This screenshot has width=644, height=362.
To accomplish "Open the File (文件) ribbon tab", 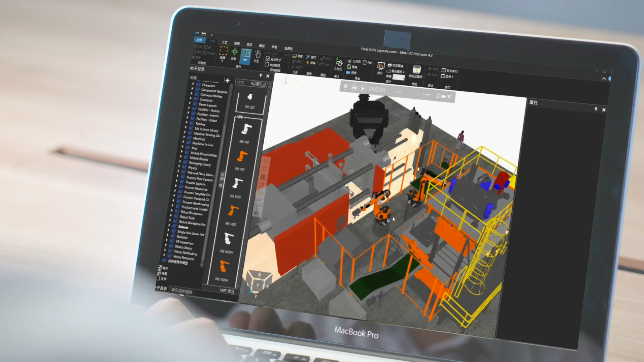I will point(199,40).
